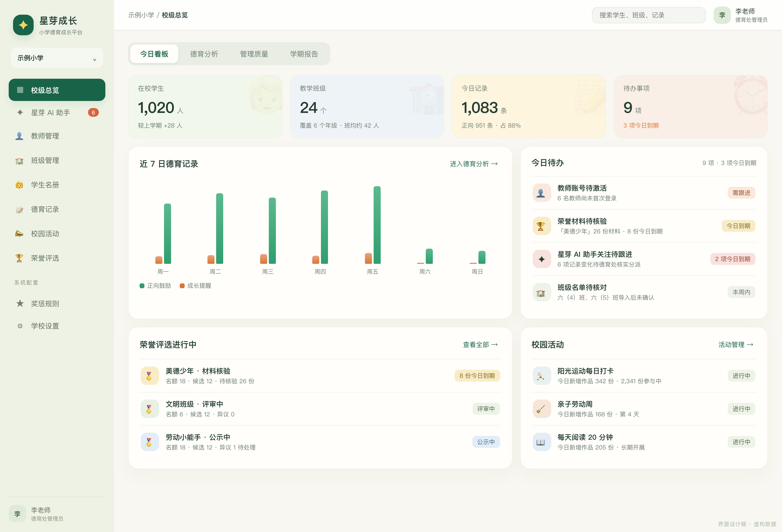Click the 需跟进 status tag
Image resolution: width=782 pixels, height=532 pixels.
[x=741, y=193]
